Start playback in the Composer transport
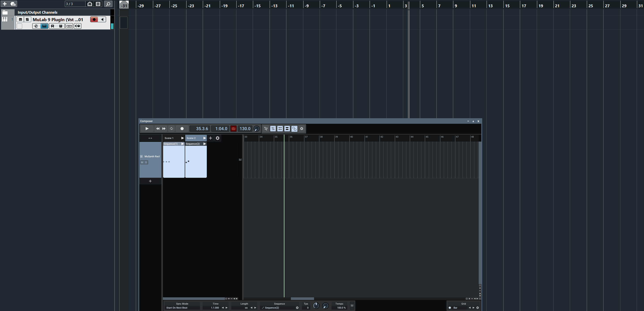 (x=147, y=129)
